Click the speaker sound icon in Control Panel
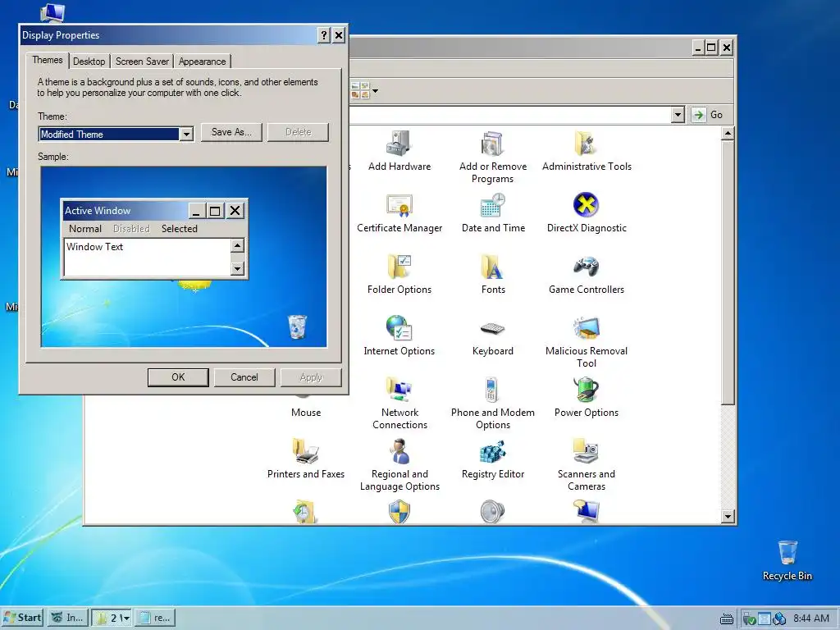The width and height of the screenshot is (840, 630). point(492,512)
